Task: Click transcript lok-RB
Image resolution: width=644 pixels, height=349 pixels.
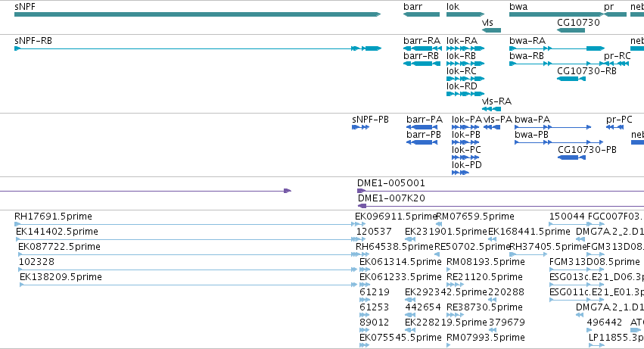Action: [x=465, y=64]
